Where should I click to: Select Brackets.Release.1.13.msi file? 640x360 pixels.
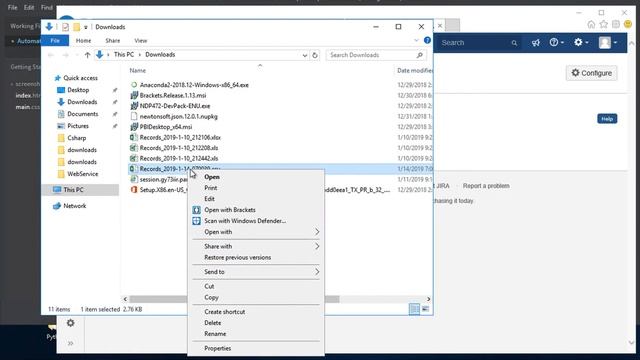[173, 96]
